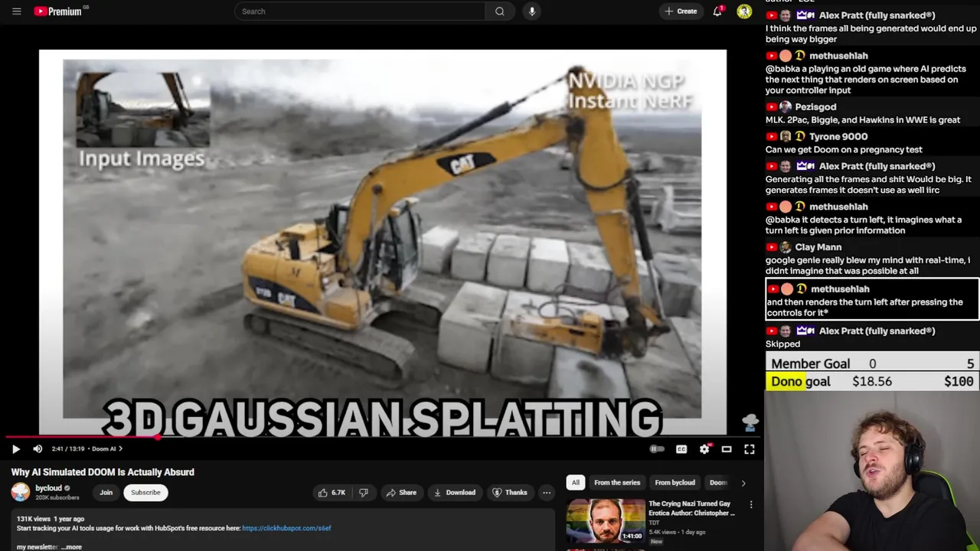980x551 pixels.
Task: Open the account avatar menu
Action: pyautogui.click(x=744, y=11)
